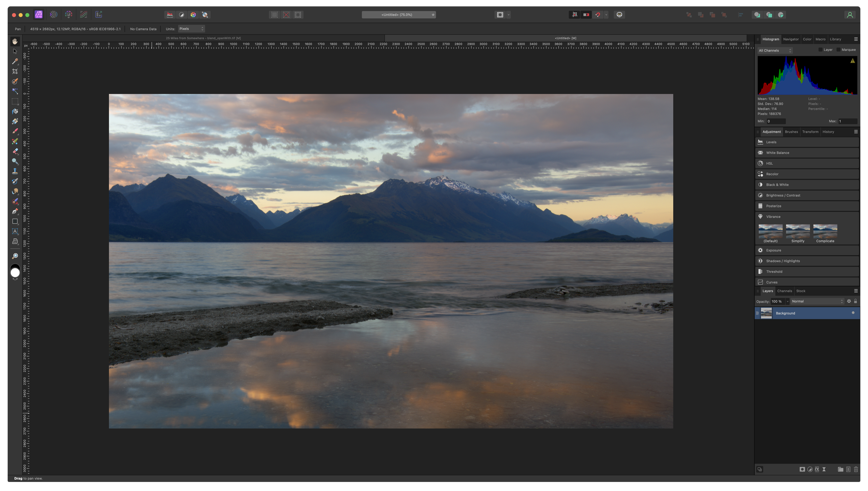Select the Flood Select tool
Image resolution: width=868 pixels, height=491 pixels.
click(x=15, y=91)
